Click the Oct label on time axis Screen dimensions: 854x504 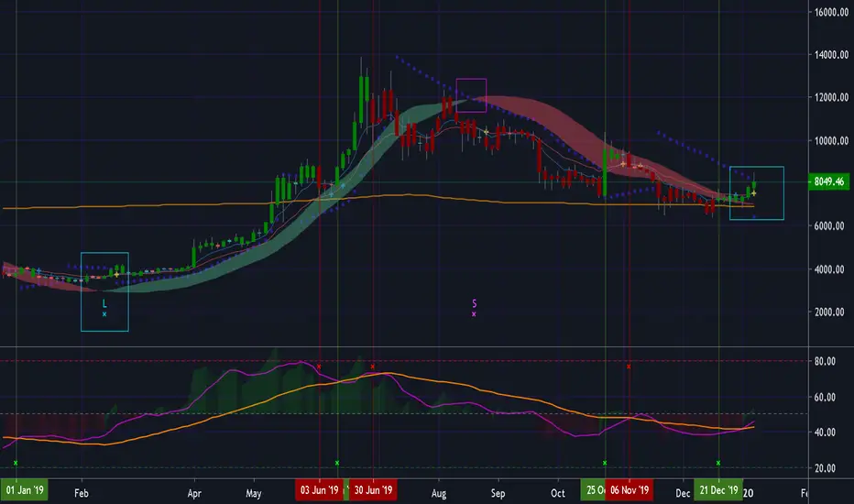point(558,493)
